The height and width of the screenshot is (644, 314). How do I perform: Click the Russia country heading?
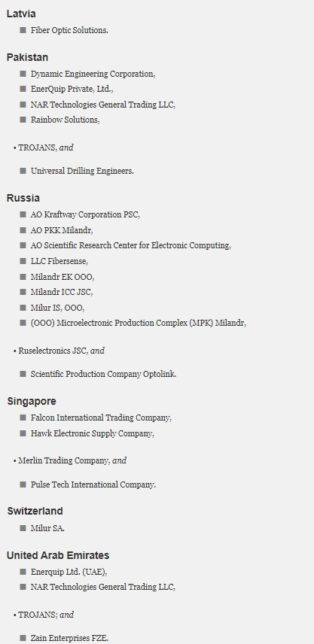tap(23, 198)
